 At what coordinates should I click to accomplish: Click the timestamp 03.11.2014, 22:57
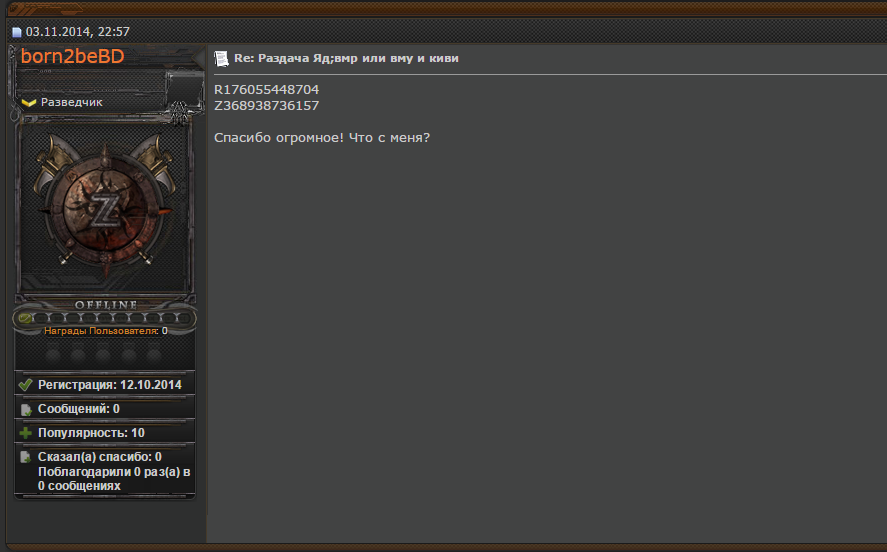coord(77,32)
